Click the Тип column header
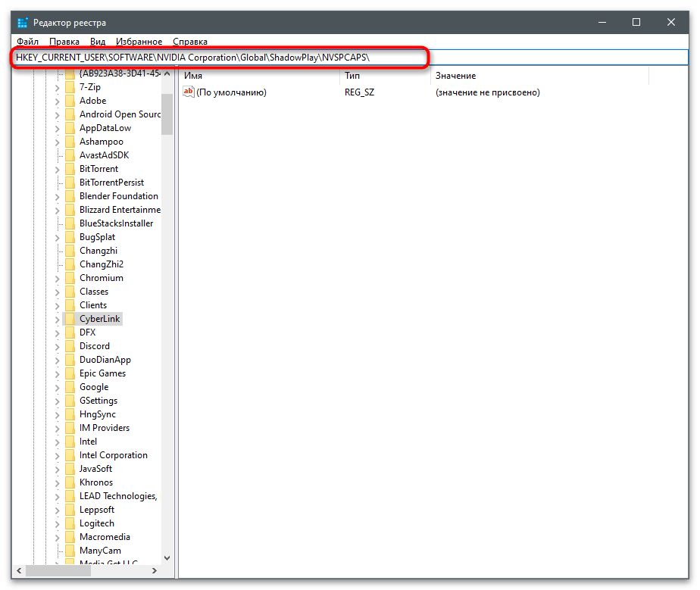This screenshot has height=590, width=700. (x=386, y=76)
